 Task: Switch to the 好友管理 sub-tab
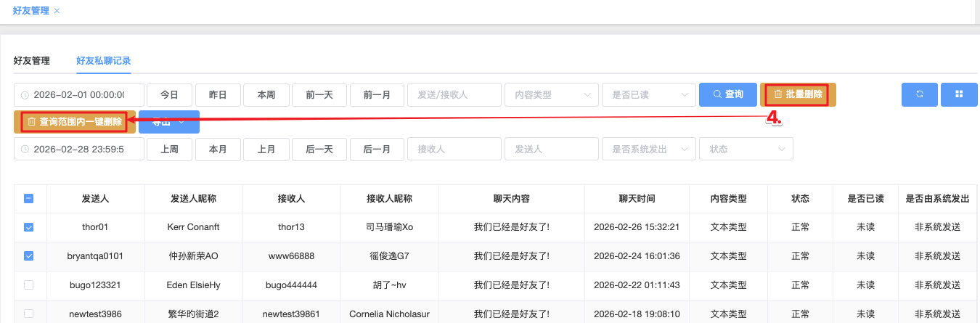pos(31,61)
